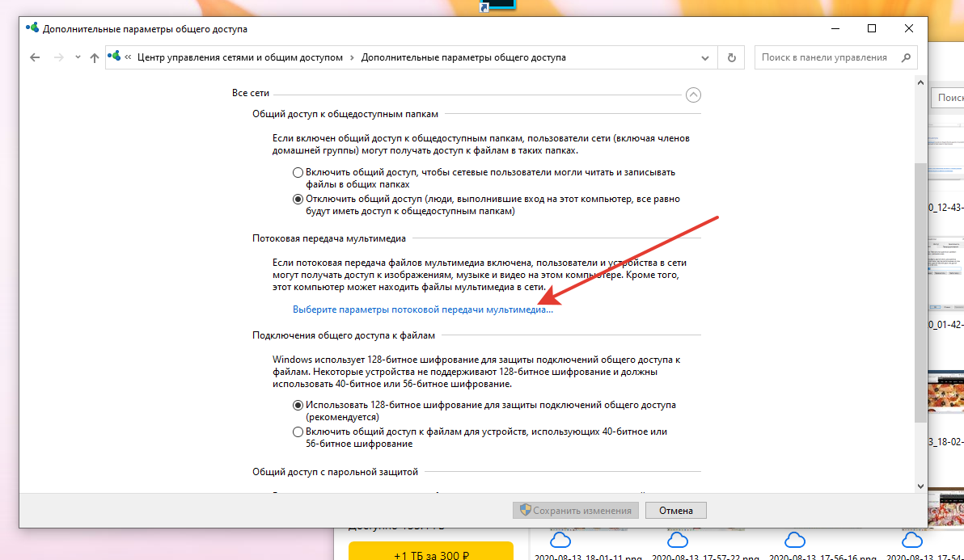The width and height of the screenshot is (964, 560).
Task: Click 'Общий доступ с парольной защитой' heading
Action: [x=335, y=472]
